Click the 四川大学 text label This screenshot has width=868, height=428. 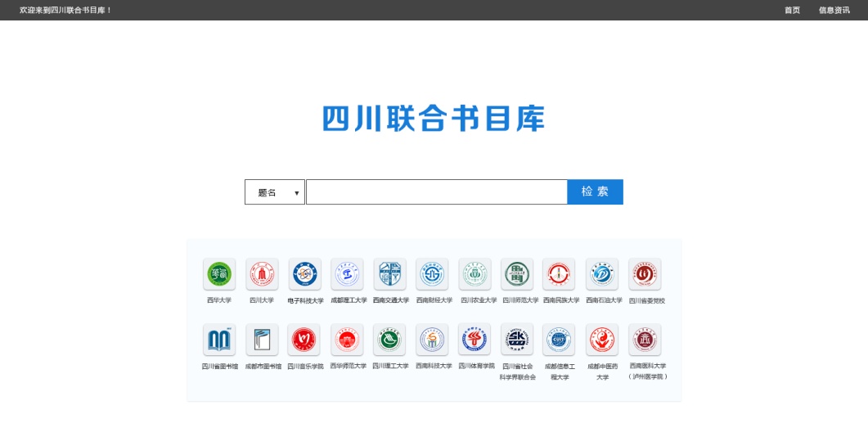point(262,300)
